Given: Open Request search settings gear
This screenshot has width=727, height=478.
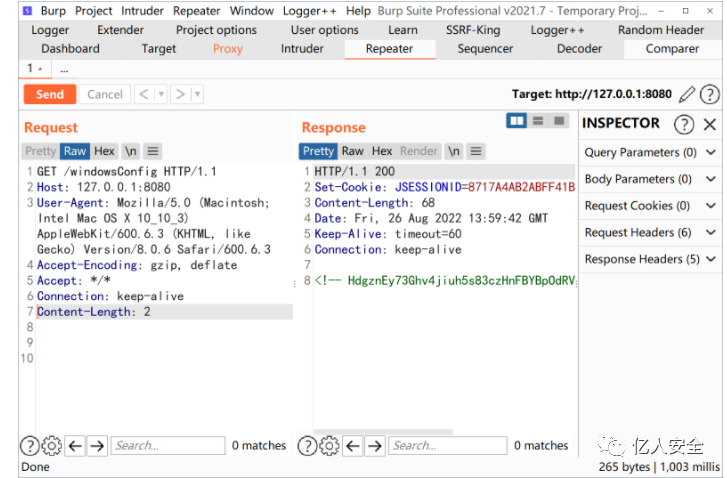Looking at the screenshot, I should pos(51,446).
